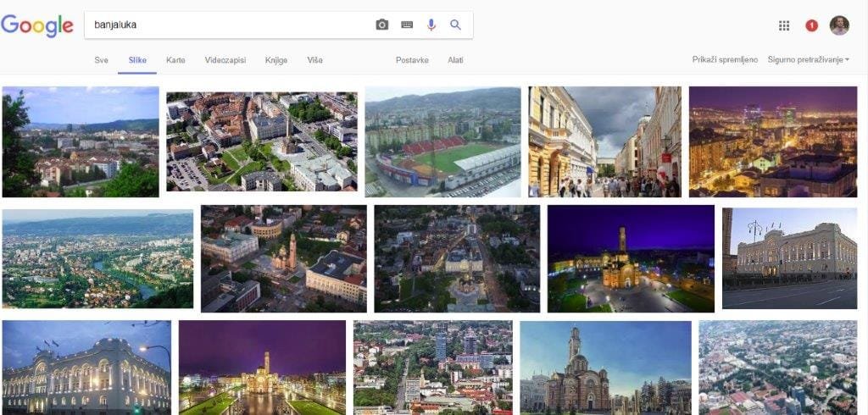868x415 pixels.
Task: Expand the Više menu
Action: [x=314, y=60]
